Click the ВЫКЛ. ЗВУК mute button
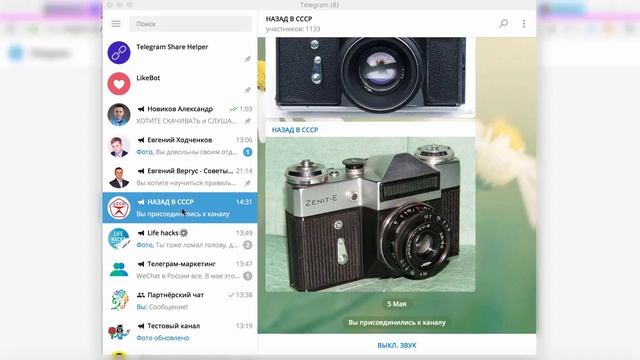Screen dimensions: 640x360 pyautogui.click(x=397, y=345)
